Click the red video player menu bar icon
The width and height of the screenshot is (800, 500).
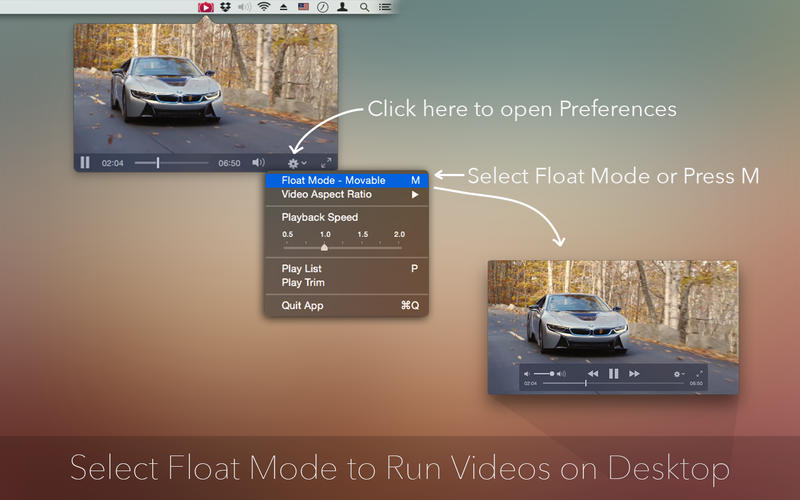tap(206, 7)
